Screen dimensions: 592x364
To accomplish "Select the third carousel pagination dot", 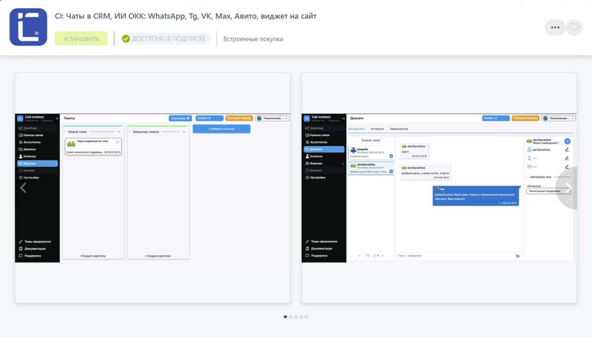I will coord(296,317).
